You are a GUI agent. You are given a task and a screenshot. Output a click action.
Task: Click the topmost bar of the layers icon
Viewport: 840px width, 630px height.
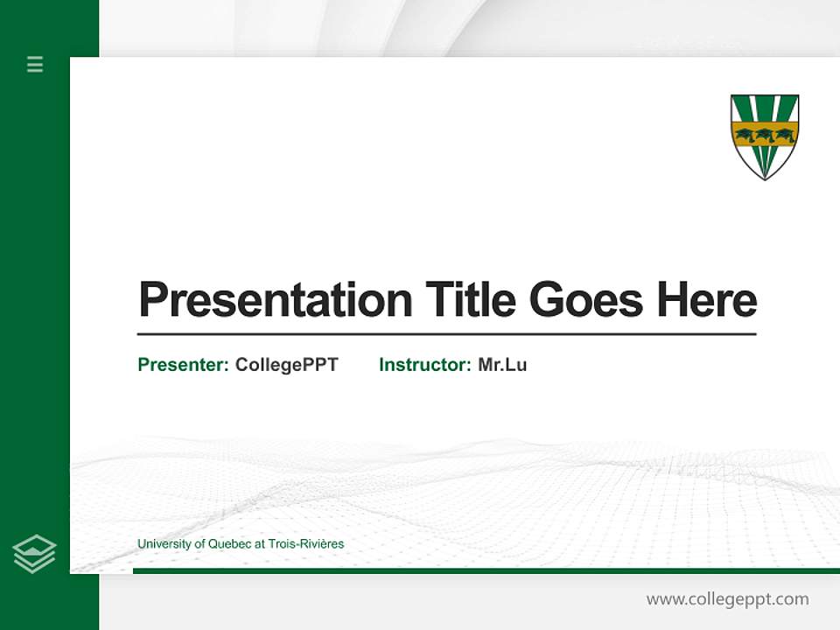point(35,542)
